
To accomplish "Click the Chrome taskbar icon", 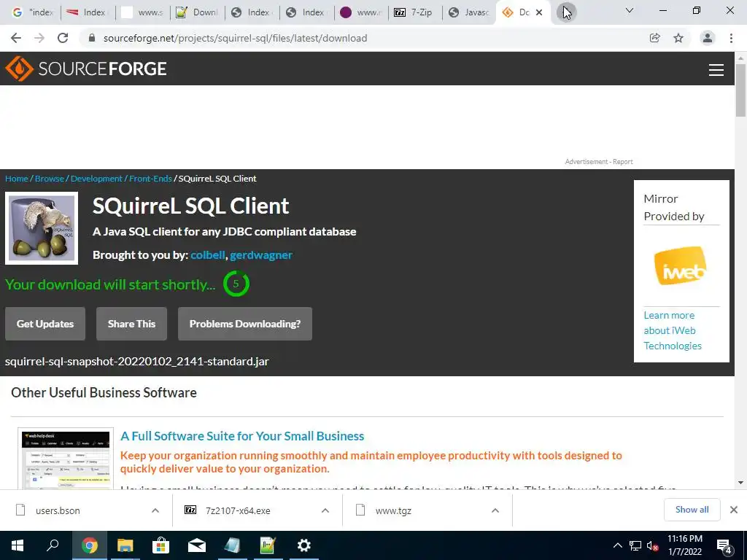I will click(89, 545).
